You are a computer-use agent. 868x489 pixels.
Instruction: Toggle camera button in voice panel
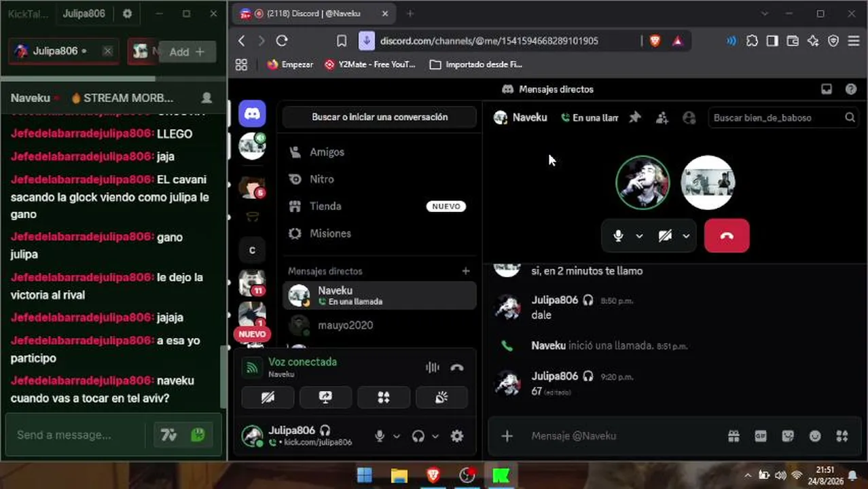tap(268, 398)
